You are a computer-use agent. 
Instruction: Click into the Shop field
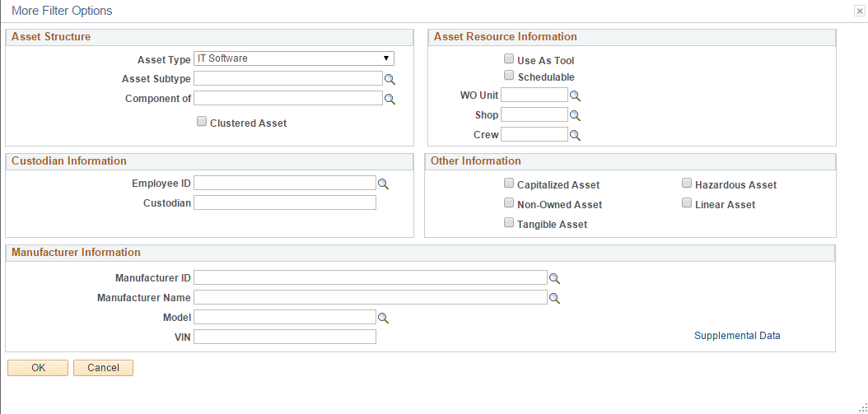tap(534, 114)
